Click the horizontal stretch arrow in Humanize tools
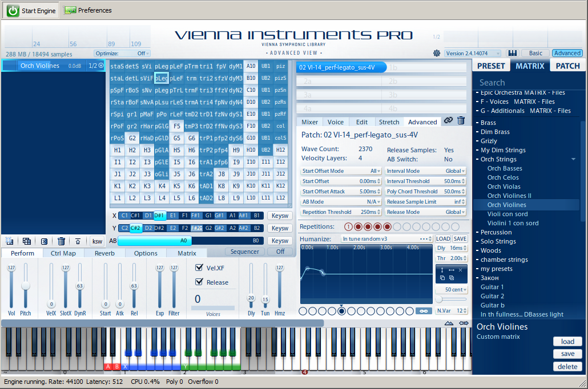The height and width of the screenshot is (389, 588). coord(452,270)
